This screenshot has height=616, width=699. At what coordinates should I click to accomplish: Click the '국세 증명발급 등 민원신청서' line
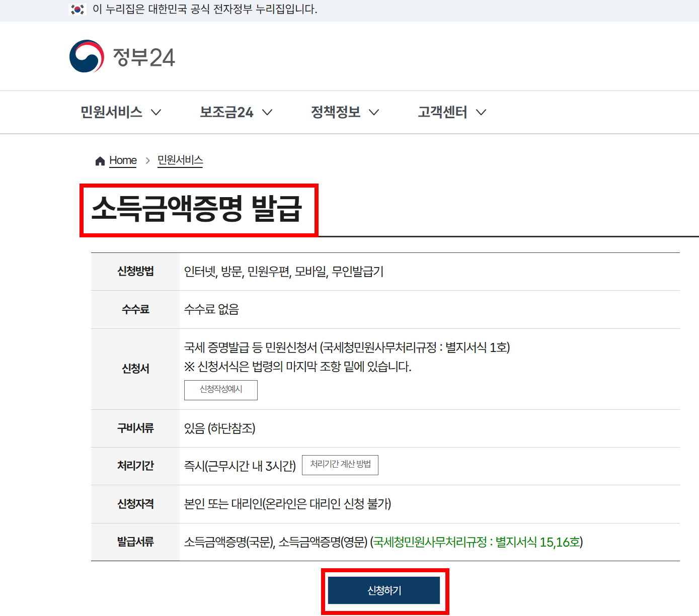(347, 347)
